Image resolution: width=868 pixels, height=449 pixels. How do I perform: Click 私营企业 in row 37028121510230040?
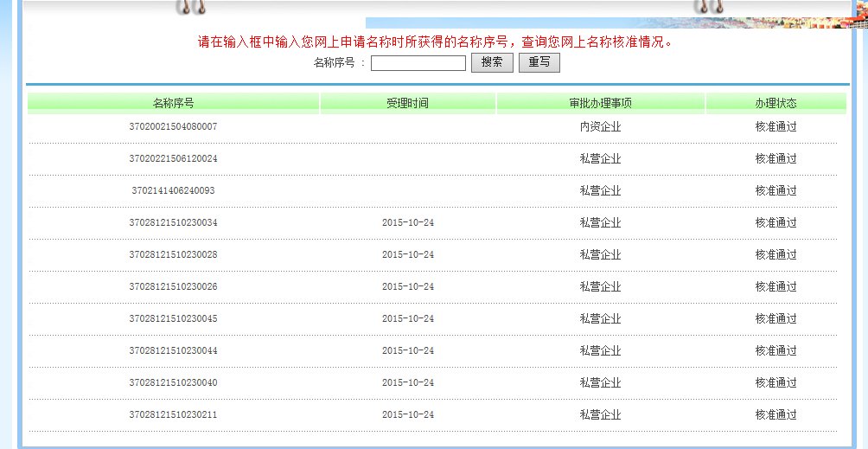tap(601, 383)
